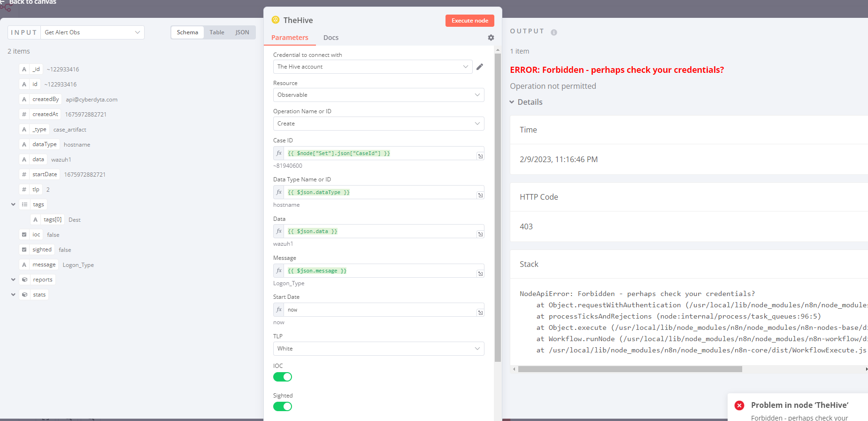Click horizontal scrollbar under Stack trace

[630, 369]
